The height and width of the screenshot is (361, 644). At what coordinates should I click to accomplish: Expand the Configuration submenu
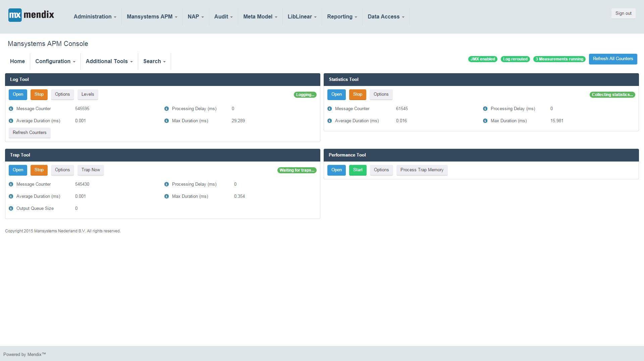pos(55,61)
